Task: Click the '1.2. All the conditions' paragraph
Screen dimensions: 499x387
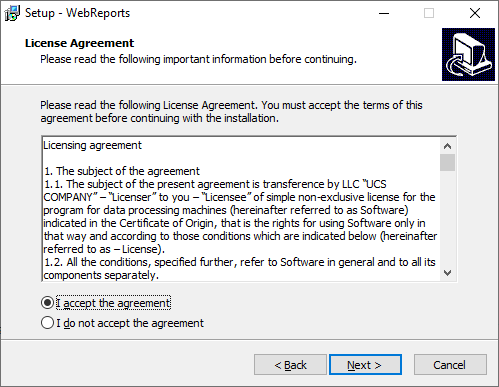Action: pyautogui.click(x=239, y=269)
